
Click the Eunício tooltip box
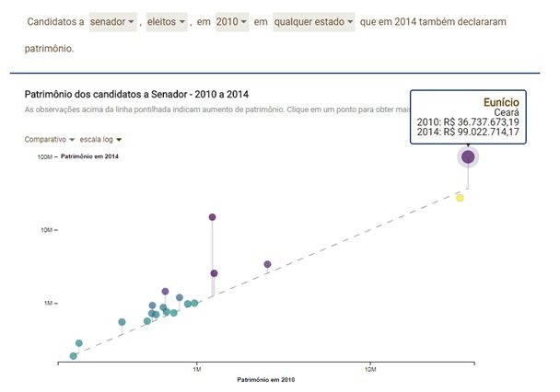[468, 117]
